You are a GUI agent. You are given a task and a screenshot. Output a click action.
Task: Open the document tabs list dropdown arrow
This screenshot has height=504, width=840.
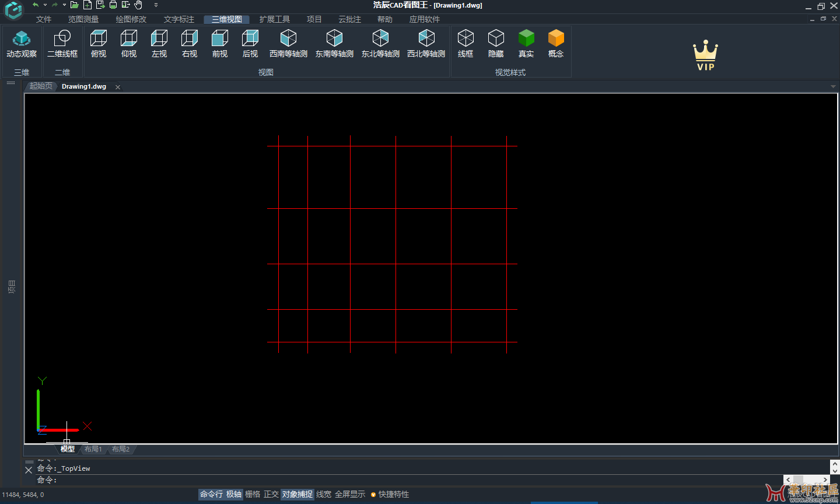pos(833,86)
